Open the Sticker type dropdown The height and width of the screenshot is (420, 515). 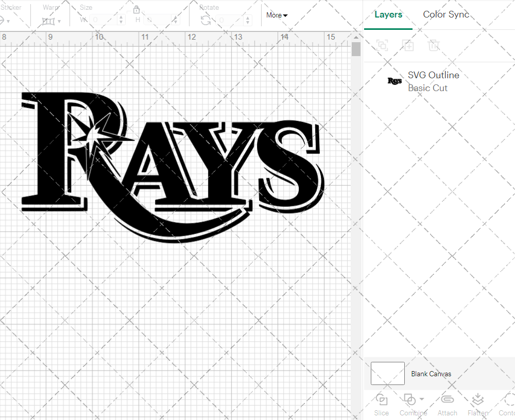pos(7,22)
